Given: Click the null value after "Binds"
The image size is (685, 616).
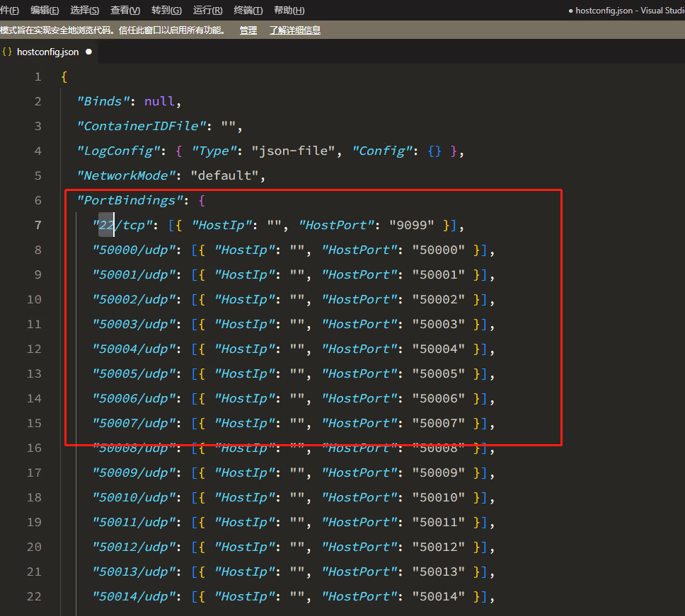Looking at the screenshot, I should point(159,101).
